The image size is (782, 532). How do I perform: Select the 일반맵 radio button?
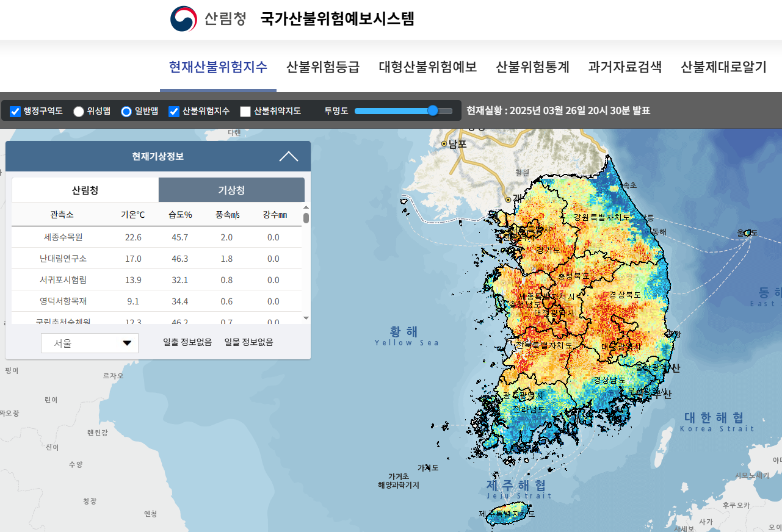(126, 111)
